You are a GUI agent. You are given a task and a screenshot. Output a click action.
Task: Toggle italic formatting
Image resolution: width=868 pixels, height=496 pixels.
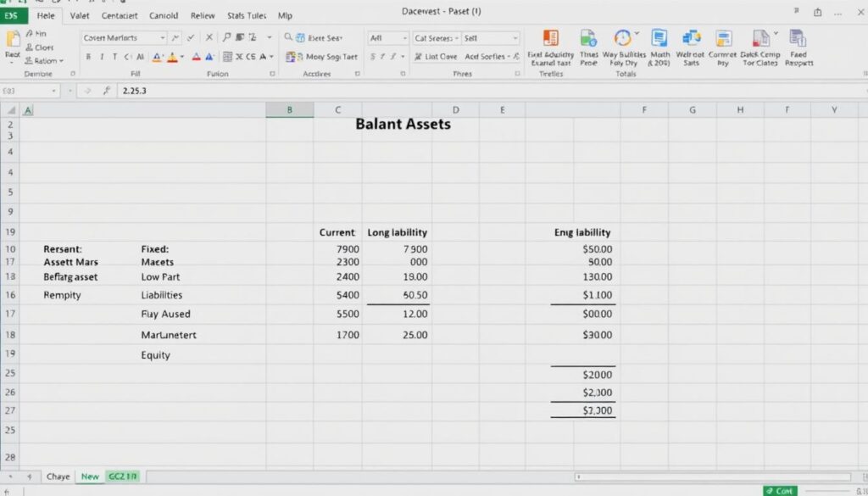point(102,56)
